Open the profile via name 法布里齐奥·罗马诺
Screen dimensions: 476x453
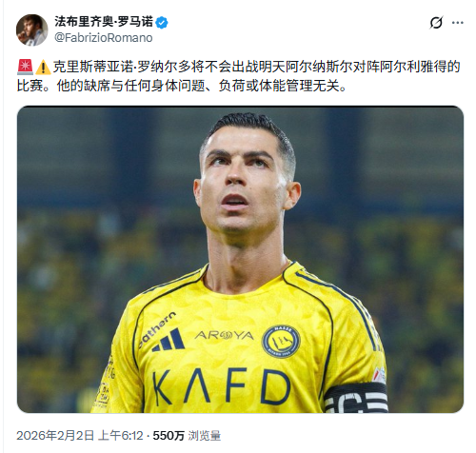tap(104, 22)
